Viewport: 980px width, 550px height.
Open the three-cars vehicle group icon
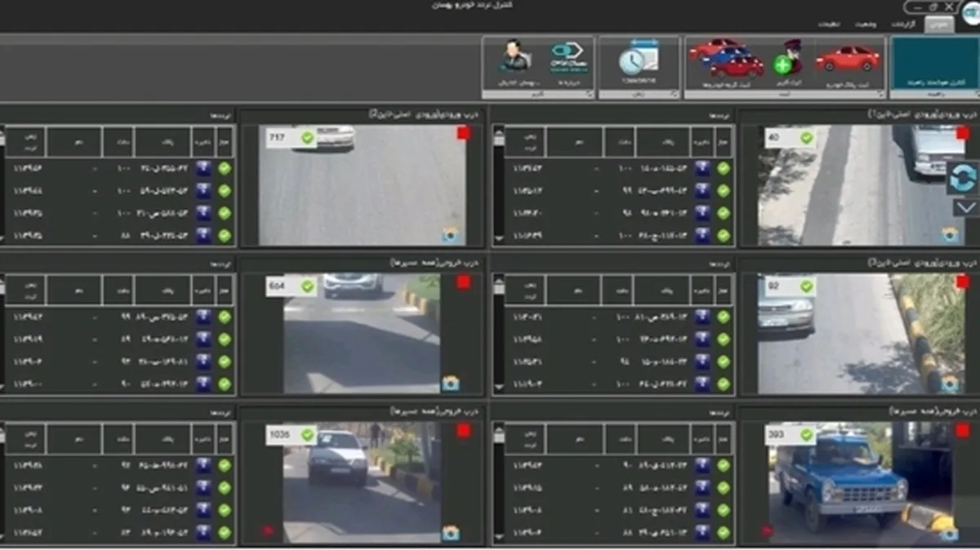coord(725,58)
